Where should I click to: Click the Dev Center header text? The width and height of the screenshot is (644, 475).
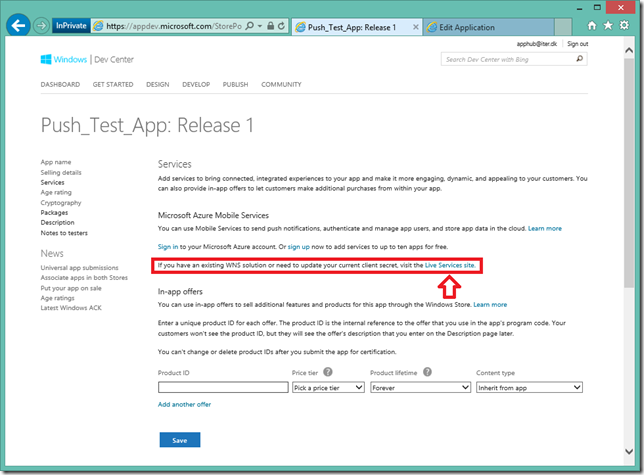(x=114, y=60)
